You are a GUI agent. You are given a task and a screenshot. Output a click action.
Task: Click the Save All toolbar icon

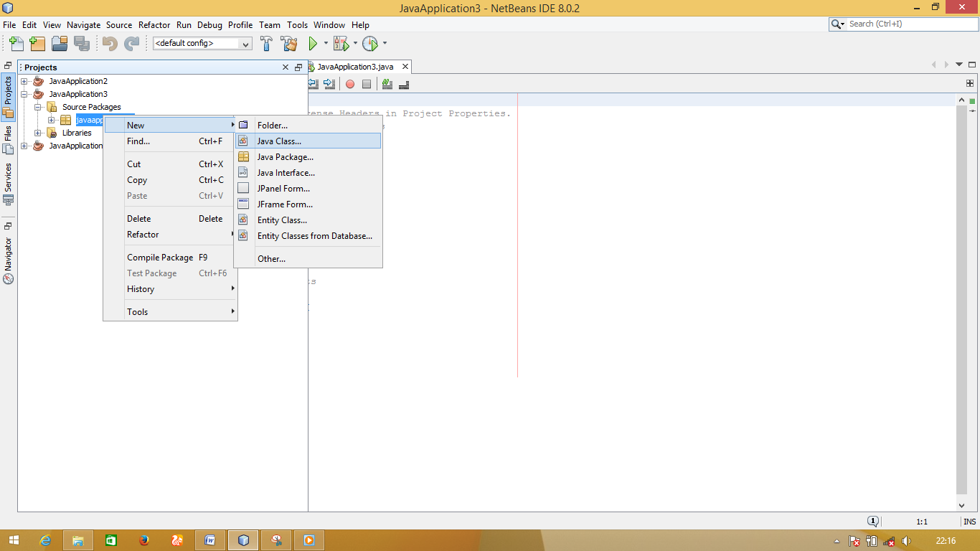click(x=82, y=44)
